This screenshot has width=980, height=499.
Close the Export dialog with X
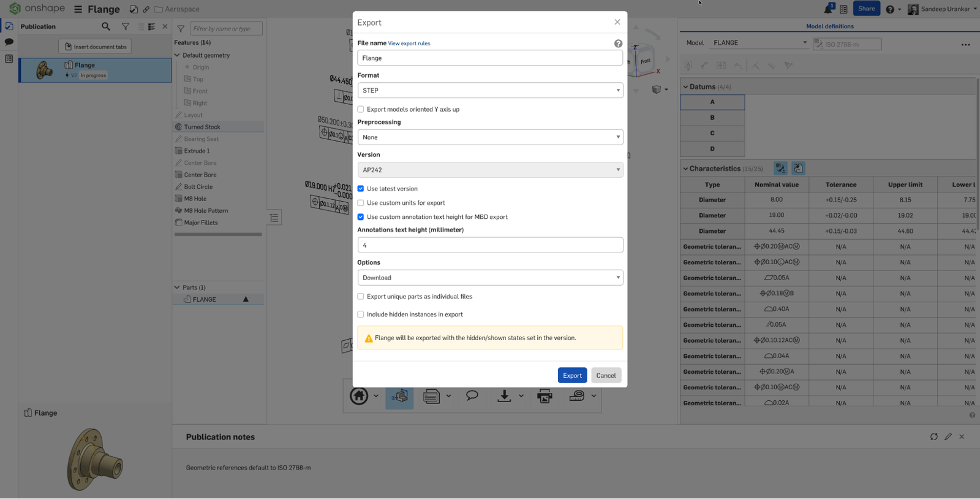point(617,22)
